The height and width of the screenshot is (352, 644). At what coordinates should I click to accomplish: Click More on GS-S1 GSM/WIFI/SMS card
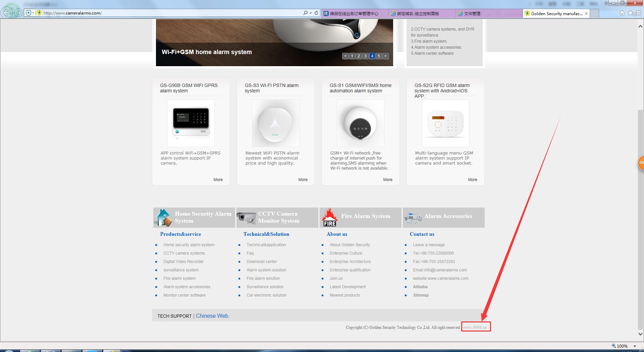(388, 180)
